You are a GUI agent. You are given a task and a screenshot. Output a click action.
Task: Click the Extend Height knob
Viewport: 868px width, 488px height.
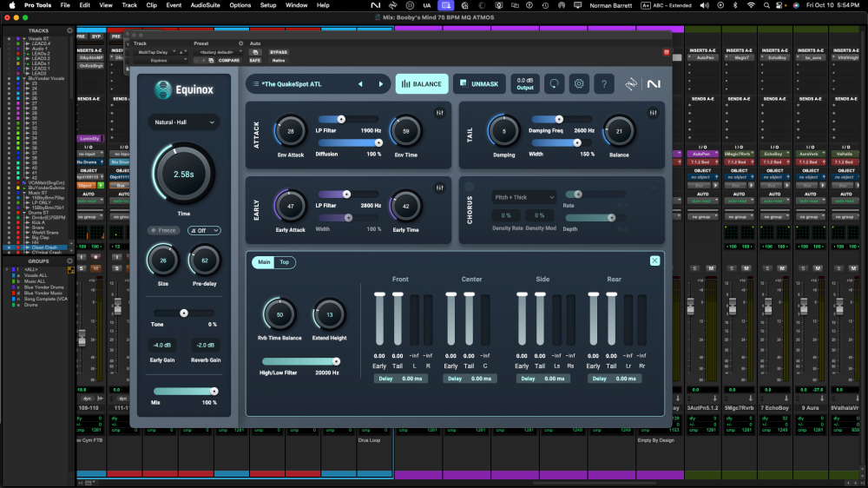point(329,314)
